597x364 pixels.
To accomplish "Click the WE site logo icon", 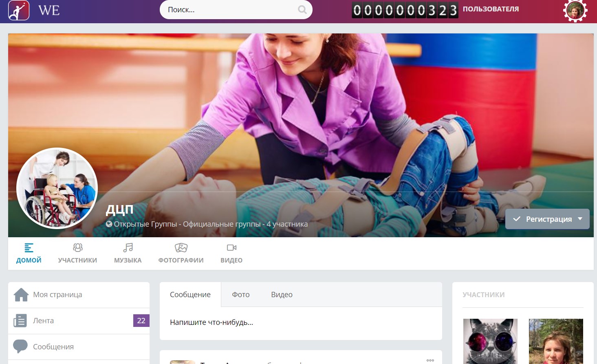I will (19, 10).
